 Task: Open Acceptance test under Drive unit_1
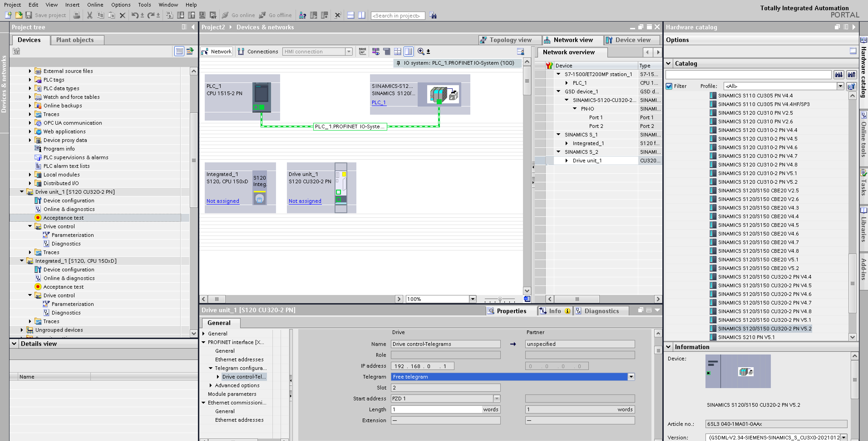(x=63, y=218)
